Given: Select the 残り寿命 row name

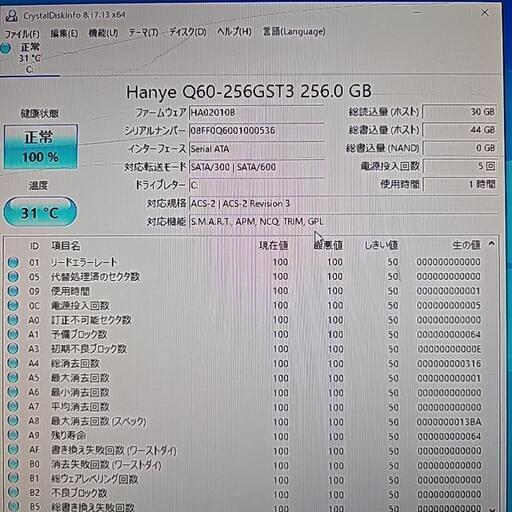Looking at the screenshot, I should coord(68,435).
